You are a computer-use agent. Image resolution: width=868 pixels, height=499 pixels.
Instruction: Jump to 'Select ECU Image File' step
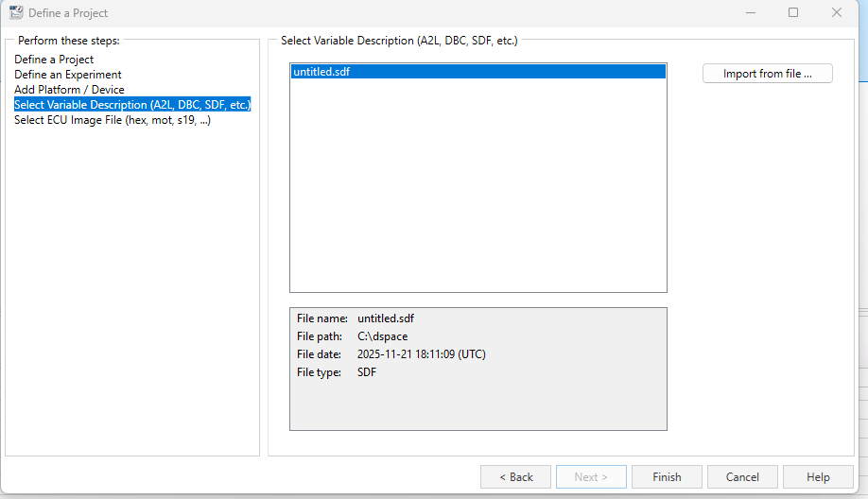(112, 120)
